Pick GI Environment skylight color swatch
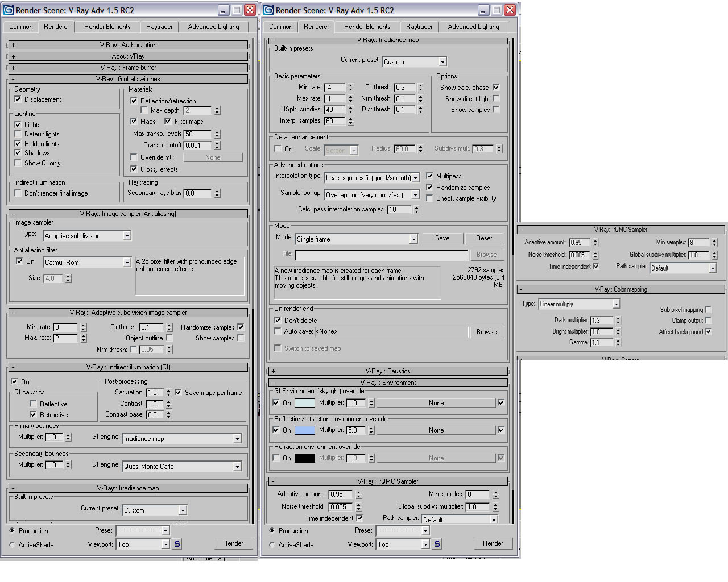The height and width of the screenshot is (582, 728). click(x=304, y=403)
